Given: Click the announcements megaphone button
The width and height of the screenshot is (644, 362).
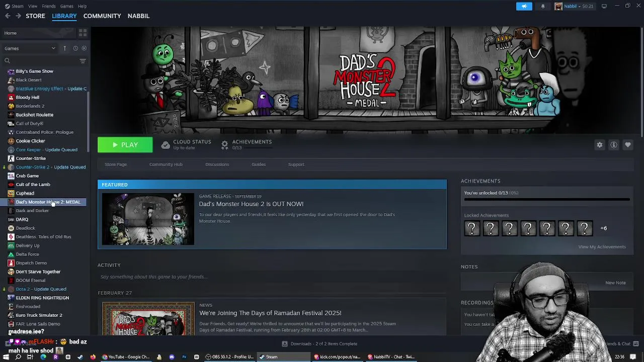Looking at the screenshot, I should [524, 6].
